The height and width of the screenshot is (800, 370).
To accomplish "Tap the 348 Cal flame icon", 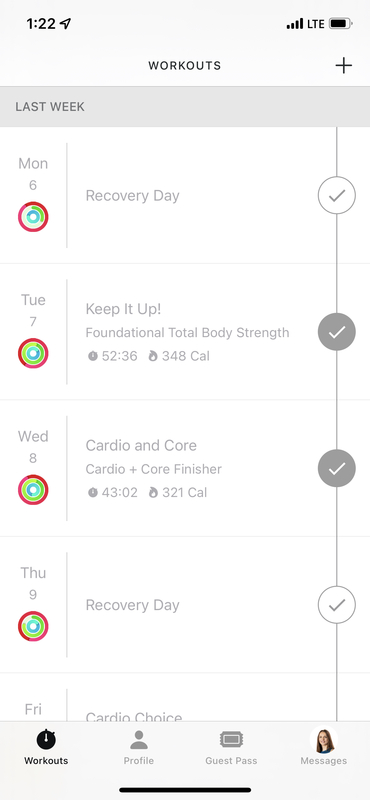I will tap(153, 356).
